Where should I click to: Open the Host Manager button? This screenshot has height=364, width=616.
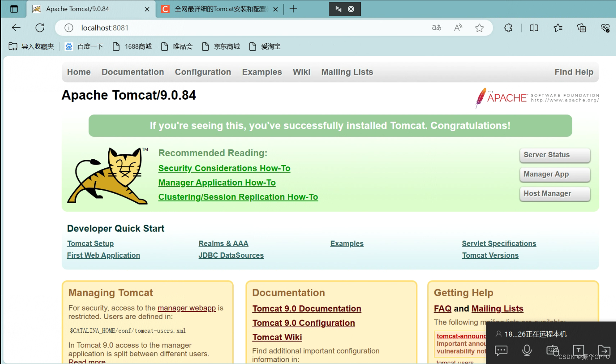555,193
